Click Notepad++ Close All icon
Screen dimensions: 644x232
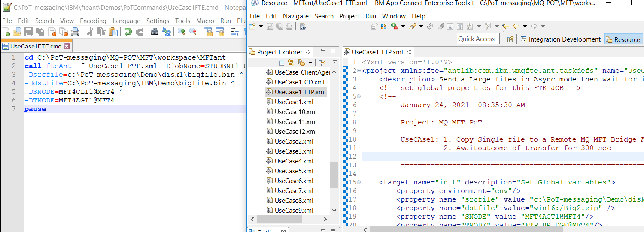pyautogui.click(x=64, y=32)
